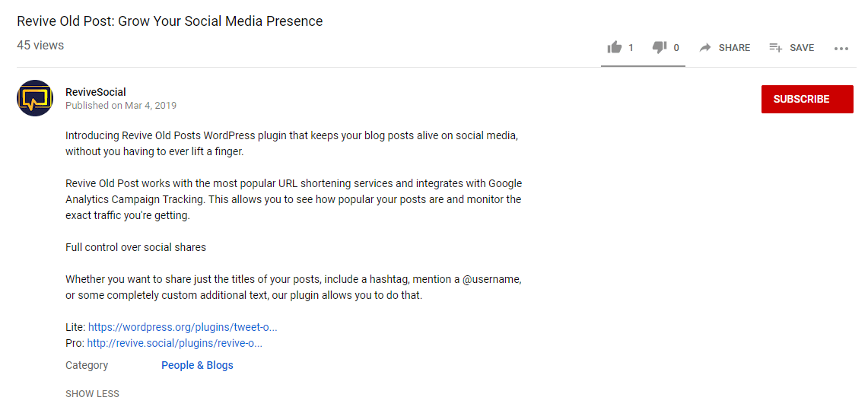Click paragraph starting 'Revive Old Post works'
The image size is (868, 413).
pos(294,199)
